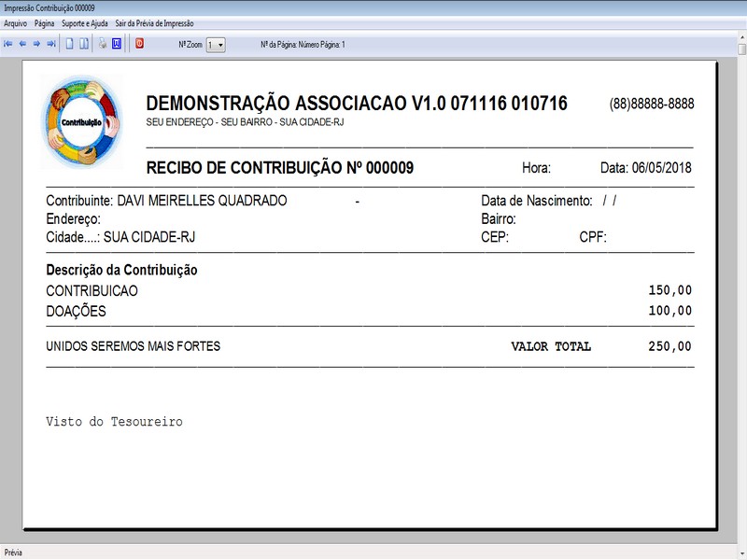The image size is (747, 560).
Task: Click the CONTRIBUICAO description line
Action: [x=92, y=290]
